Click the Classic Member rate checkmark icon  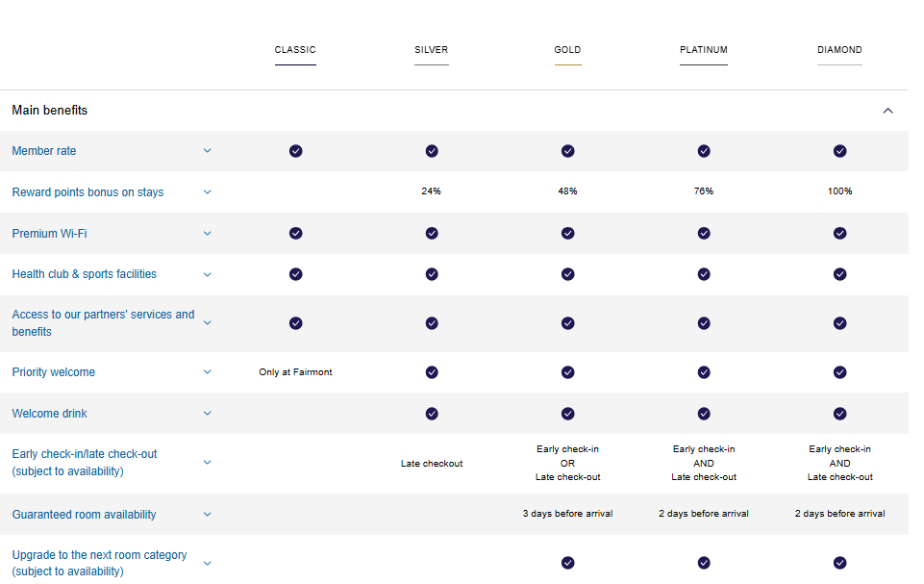tap(295, 151)
